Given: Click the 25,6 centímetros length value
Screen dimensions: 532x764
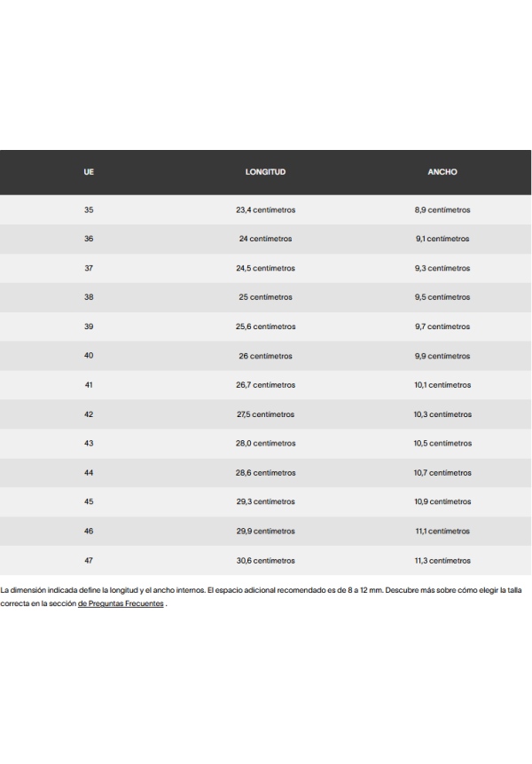Looking at the screenshot, I should coord(265,327).
